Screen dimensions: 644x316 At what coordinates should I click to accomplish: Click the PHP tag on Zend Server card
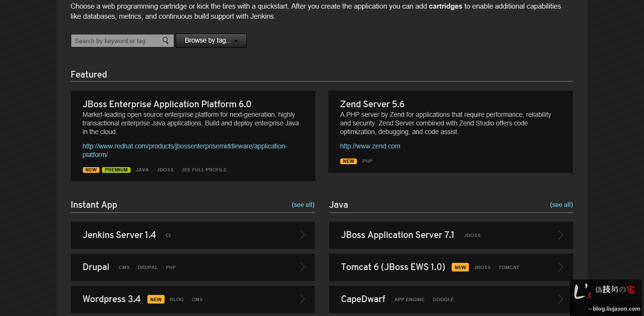[367, 161]
